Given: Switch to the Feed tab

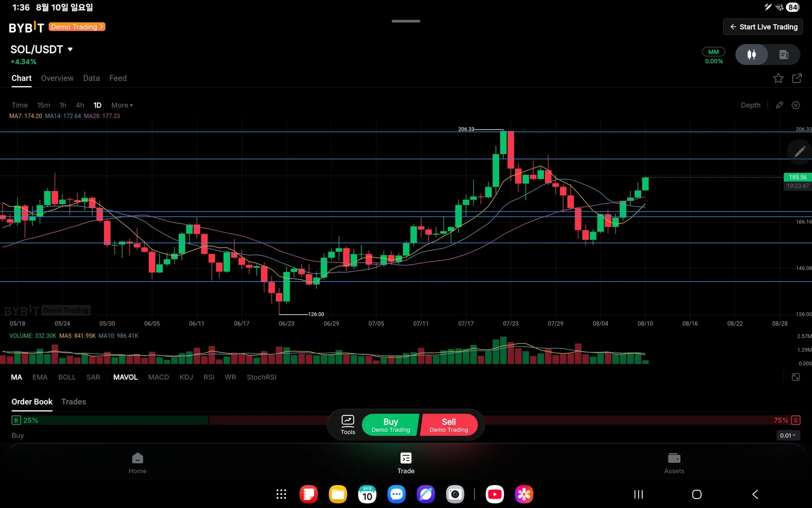Looking at the screenshot, I should (118, 78).
